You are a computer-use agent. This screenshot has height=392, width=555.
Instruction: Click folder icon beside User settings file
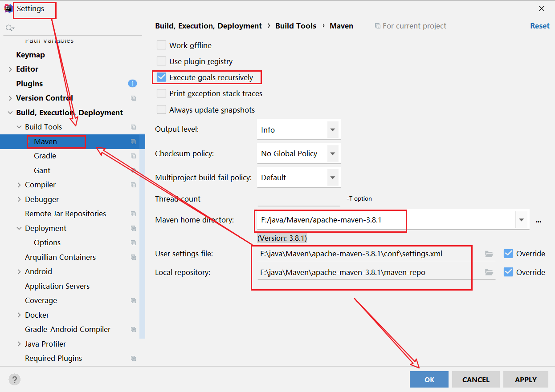click(489, 254)
